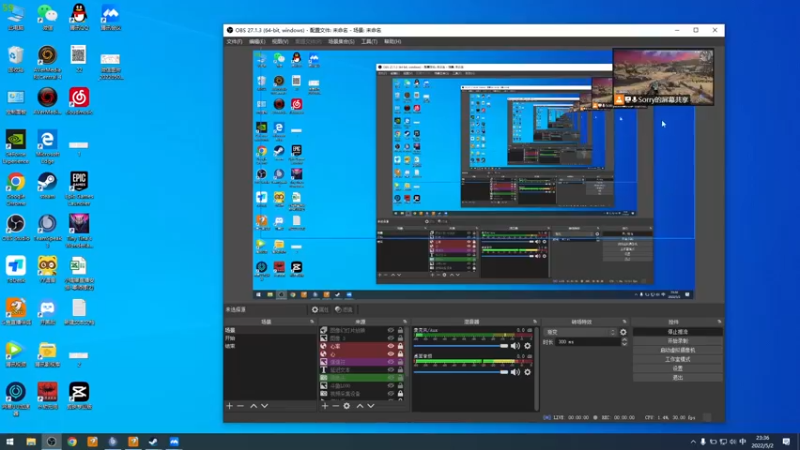The height and width of the screenshot is (450, 800).
Task: Pop out the 来源 dock header icon
Action: [405, 322]
